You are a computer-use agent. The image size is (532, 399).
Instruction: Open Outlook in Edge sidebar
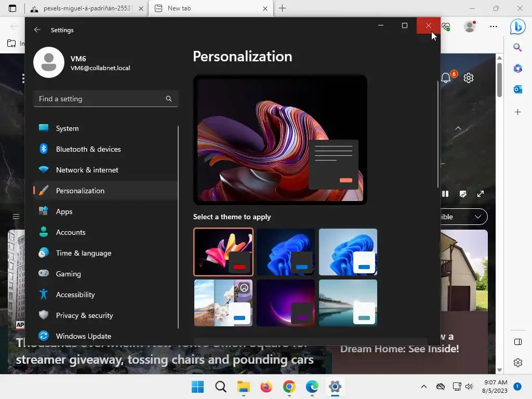click(x=518, y=89)
